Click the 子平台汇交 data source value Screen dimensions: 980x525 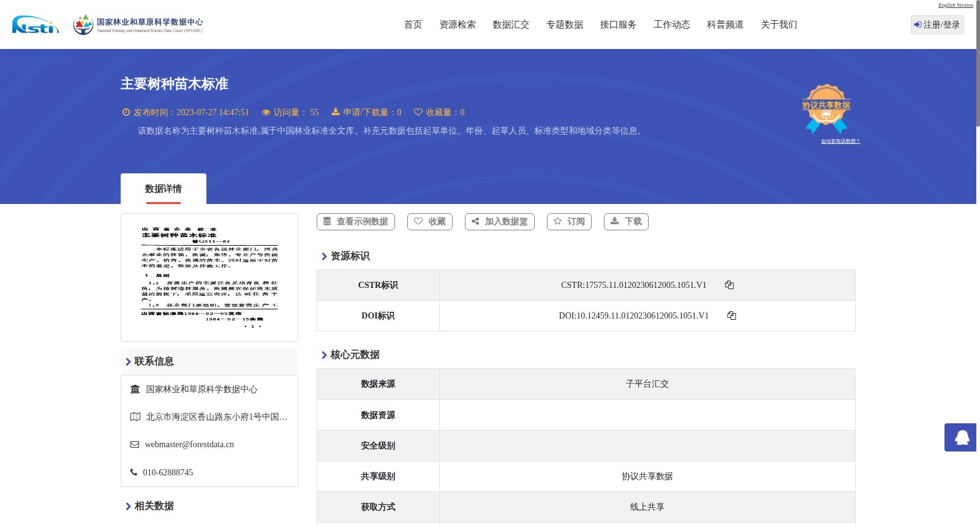coord(647,384)
